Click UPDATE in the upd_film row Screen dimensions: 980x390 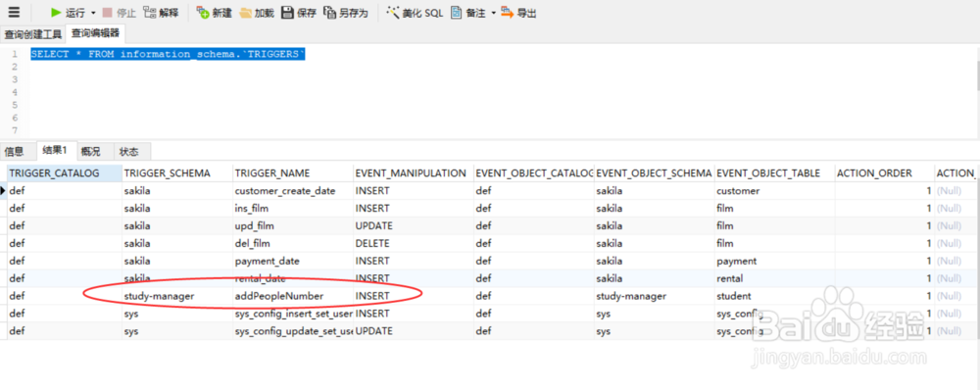click(414, 225)
